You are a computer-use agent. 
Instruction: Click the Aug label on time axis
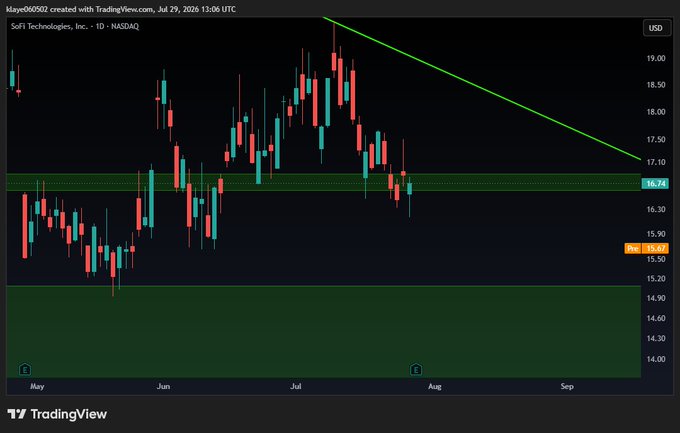click(435, 386)
